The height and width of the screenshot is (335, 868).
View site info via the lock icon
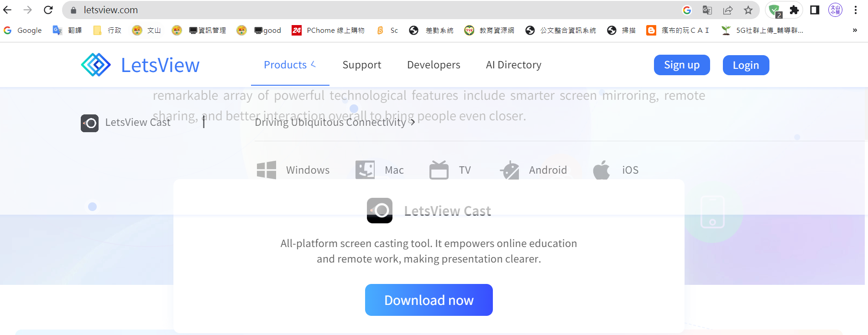[x=73, y=10]
